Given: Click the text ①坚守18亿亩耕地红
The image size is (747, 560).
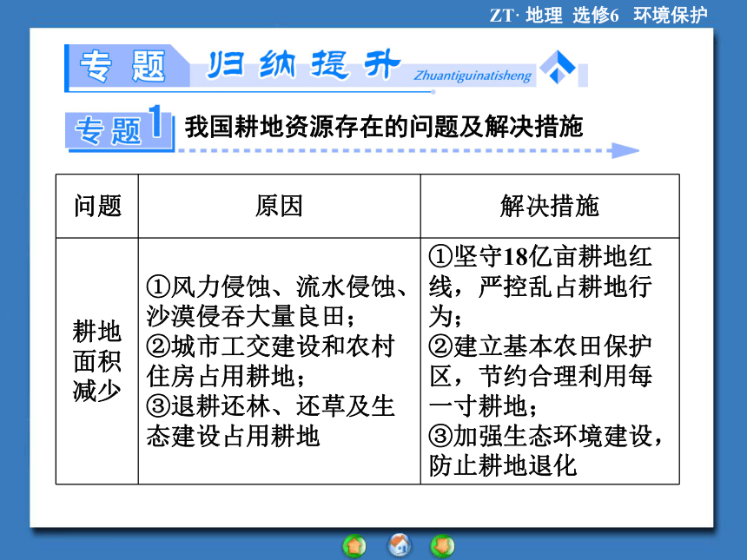Looking at the screenshot, I should [x=540, y=257].
